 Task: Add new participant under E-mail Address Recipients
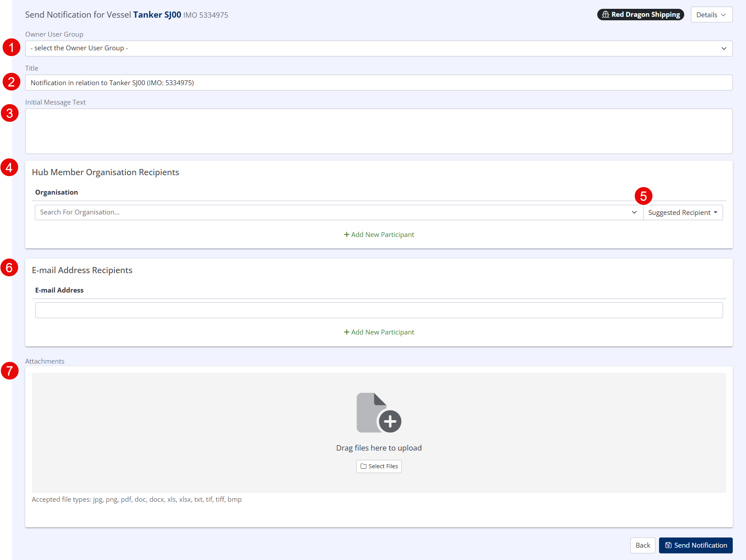[379, 332]
